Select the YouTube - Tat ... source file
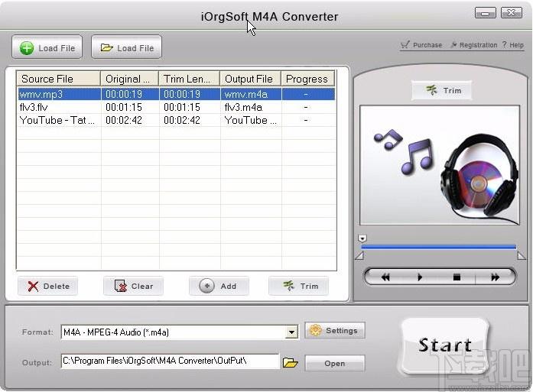 pyautogui.click(x=57, y=120)
